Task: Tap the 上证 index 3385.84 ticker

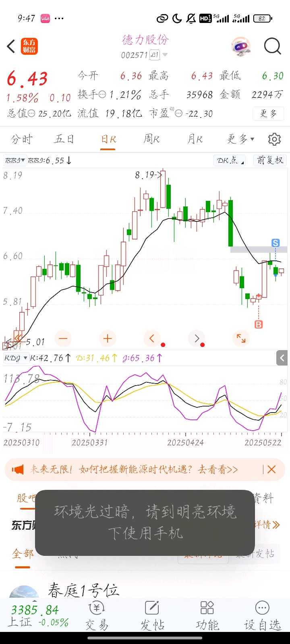Action: pyautogui.click(x=38, y=615)
